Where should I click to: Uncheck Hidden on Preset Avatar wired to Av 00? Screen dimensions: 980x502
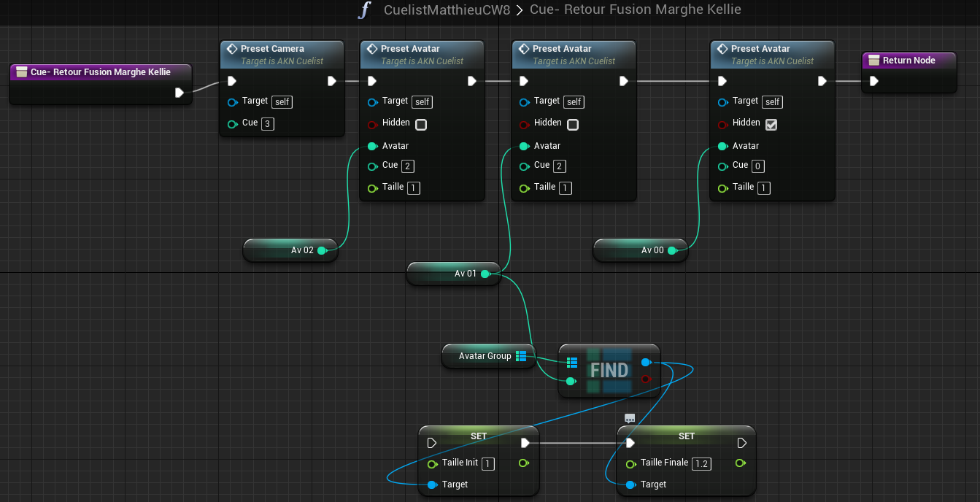[x=771, y=125]
